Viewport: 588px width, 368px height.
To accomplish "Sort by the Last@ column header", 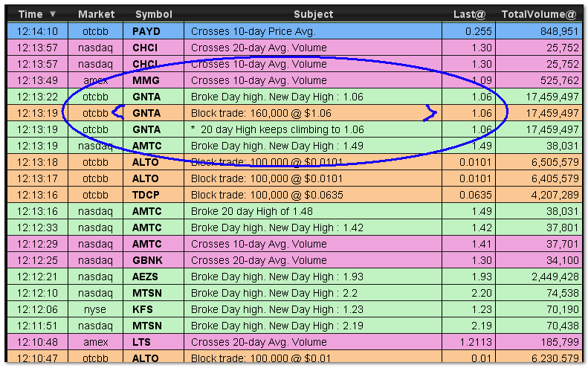I will [x=468, y=14].
